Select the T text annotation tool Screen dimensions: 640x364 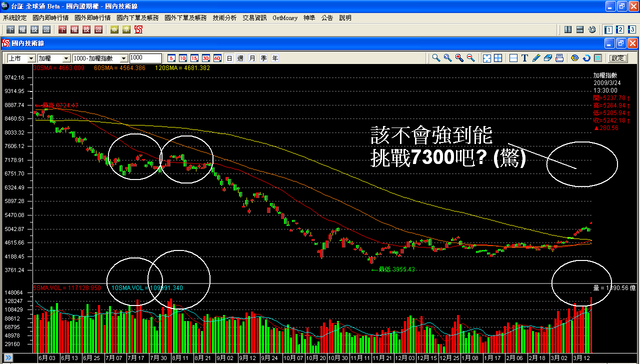(x=525, y=58)
